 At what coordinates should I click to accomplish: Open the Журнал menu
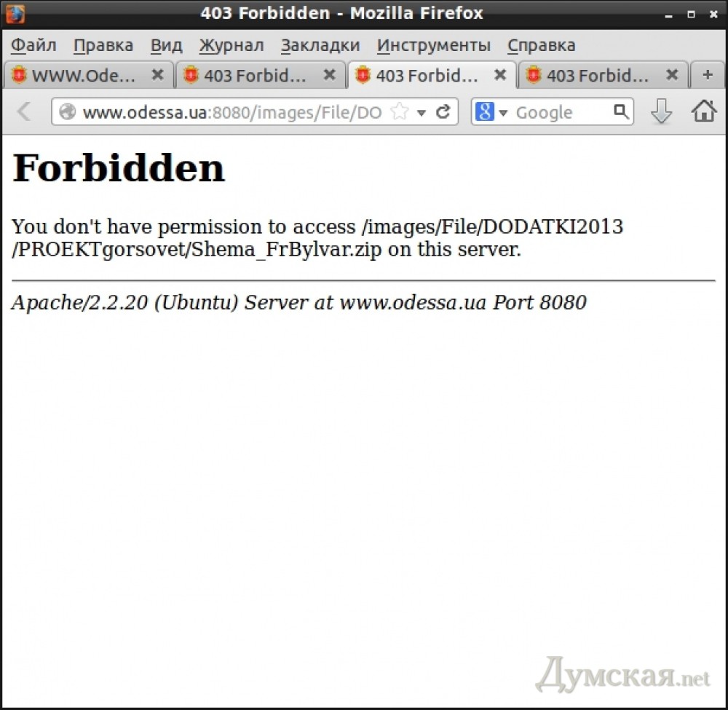[232, 45]
